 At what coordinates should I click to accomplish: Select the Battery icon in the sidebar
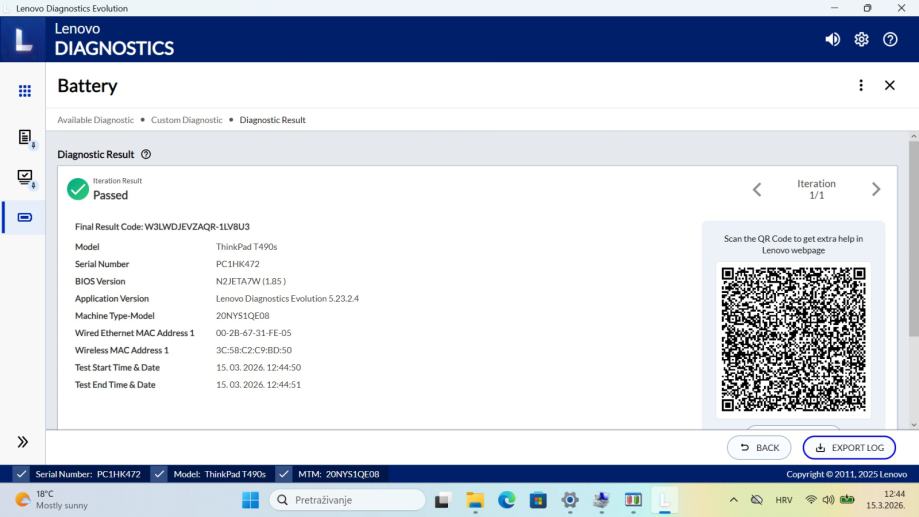(x=25, y=217)
